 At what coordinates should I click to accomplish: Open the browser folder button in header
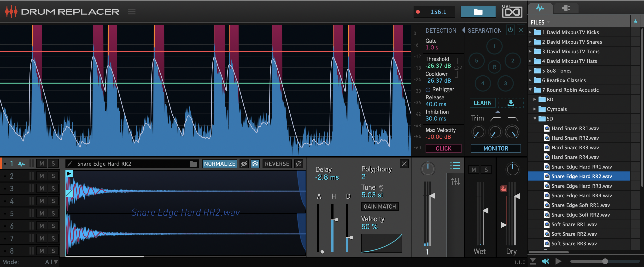coord(478,12)
